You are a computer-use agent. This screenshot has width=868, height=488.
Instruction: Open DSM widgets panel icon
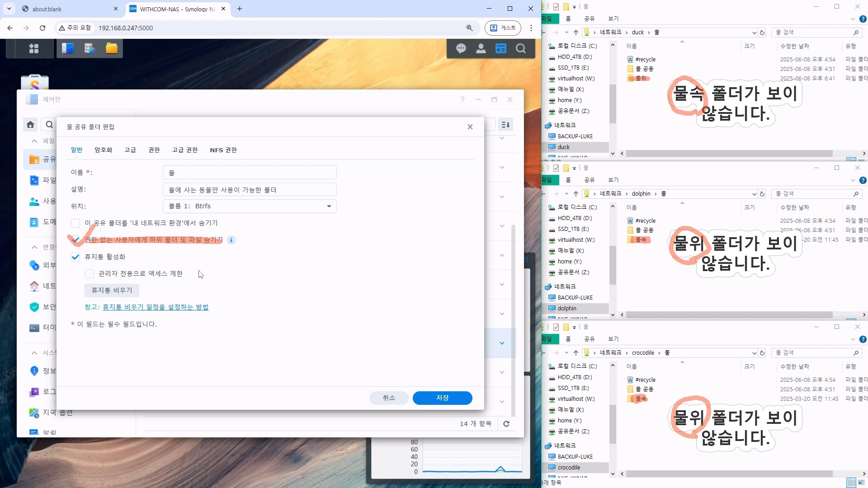coord(501,48)
